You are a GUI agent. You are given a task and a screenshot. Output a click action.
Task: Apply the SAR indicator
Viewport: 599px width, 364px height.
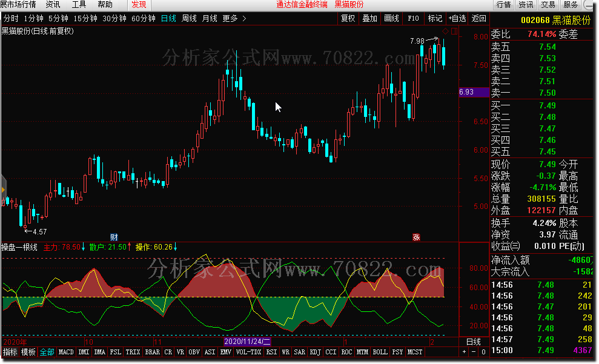tap(299, 352)
